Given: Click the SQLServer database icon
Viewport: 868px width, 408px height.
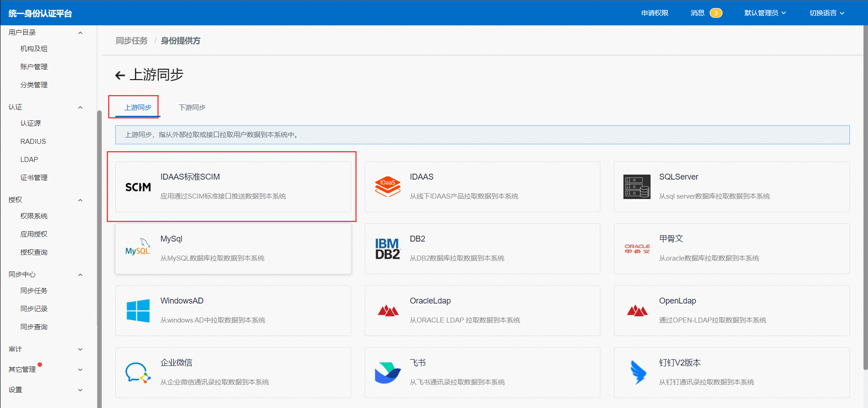Looking at the screenshot, I should 637,187.
